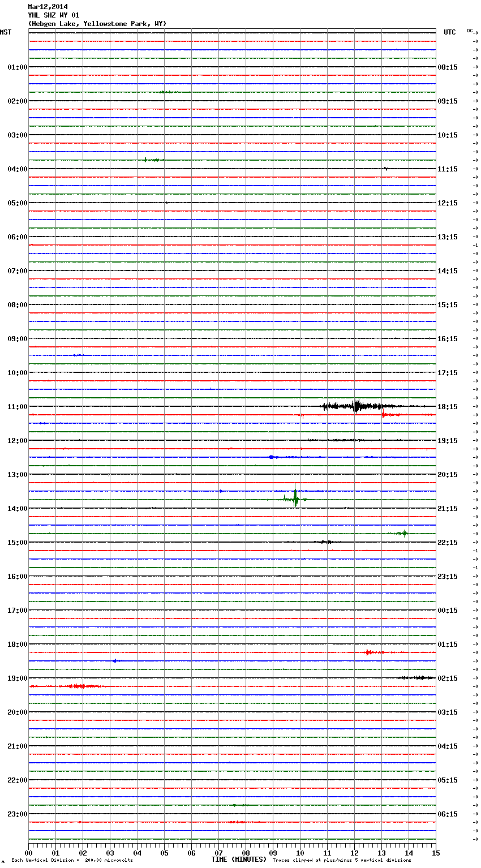Click the 23:15 UTC time label
The image size is (481, 868).
coord(448,577)
